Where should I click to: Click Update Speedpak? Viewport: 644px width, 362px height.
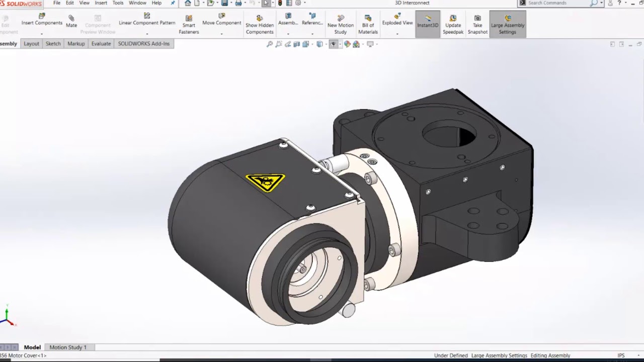[x=453, y=25]
